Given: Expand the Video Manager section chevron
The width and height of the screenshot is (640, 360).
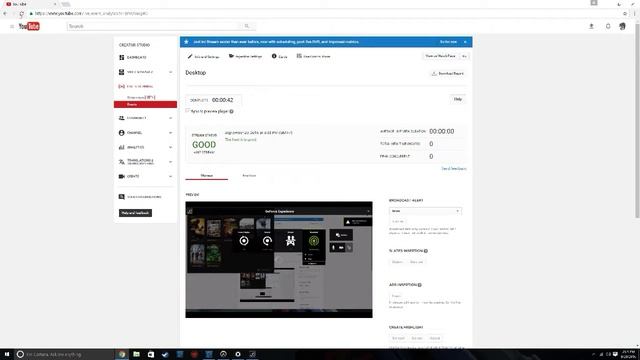Looking at the screenshot, I should 171,72.
